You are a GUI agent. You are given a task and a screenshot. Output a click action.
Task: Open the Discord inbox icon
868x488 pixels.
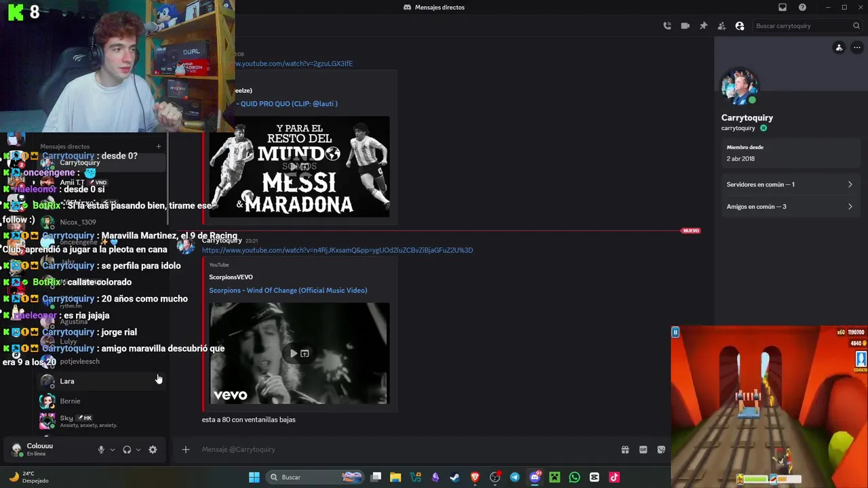point(783,7)
